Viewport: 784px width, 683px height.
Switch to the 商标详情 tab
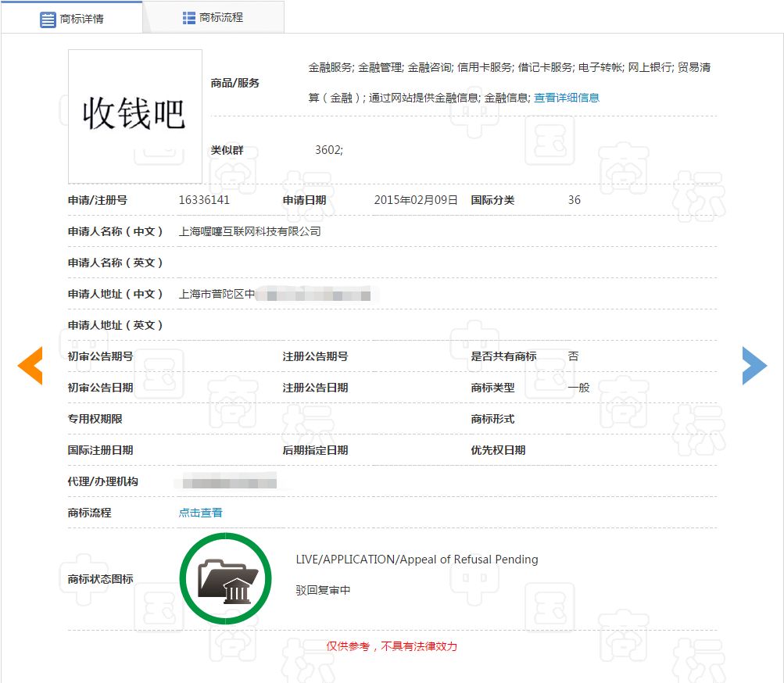tap(72, 19)
